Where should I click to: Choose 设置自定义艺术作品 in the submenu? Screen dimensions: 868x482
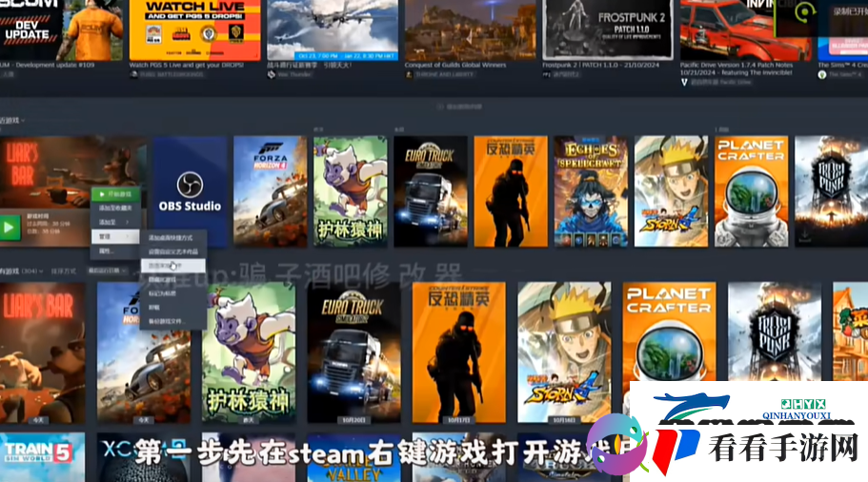pos(172,251)
